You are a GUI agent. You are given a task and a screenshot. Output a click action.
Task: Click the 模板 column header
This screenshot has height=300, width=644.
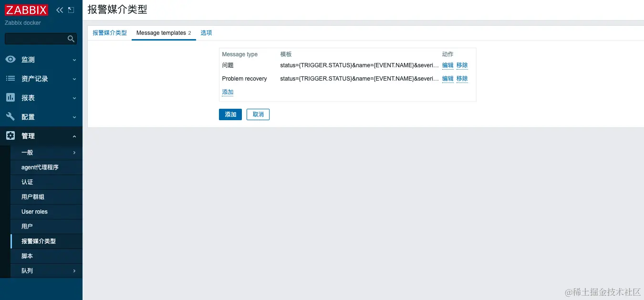(x=286, y=54)
